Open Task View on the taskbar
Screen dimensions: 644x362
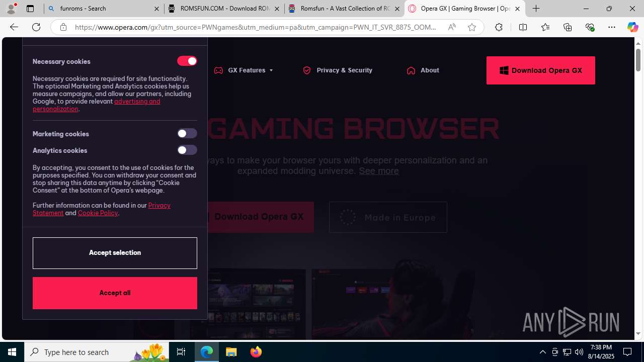tap(181, 352)
